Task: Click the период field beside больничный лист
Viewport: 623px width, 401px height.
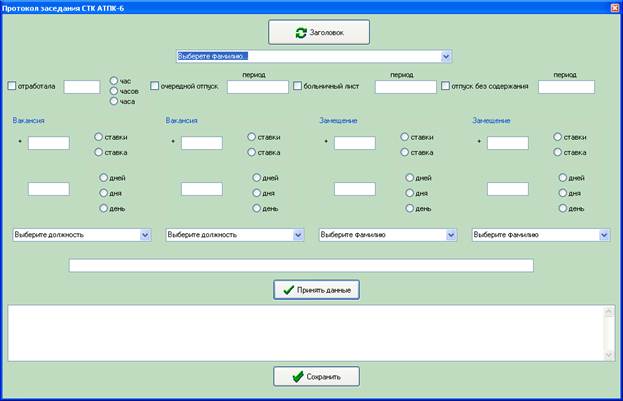Action: coord(405,87)
